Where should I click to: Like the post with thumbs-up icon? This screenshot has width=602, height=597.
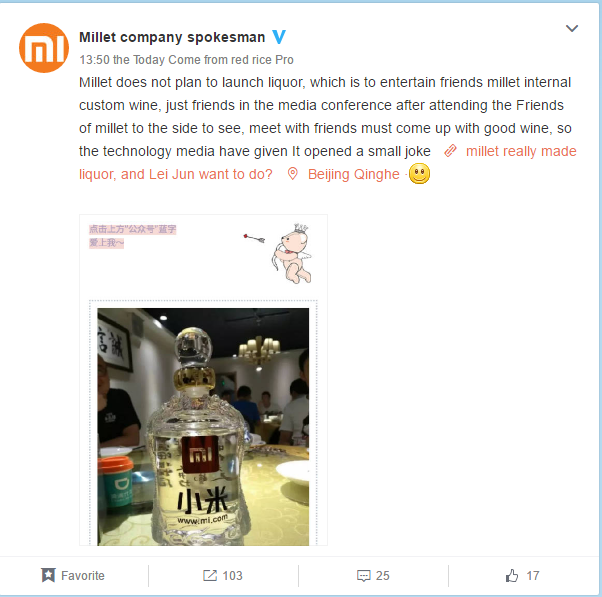[x=512, y=576]
